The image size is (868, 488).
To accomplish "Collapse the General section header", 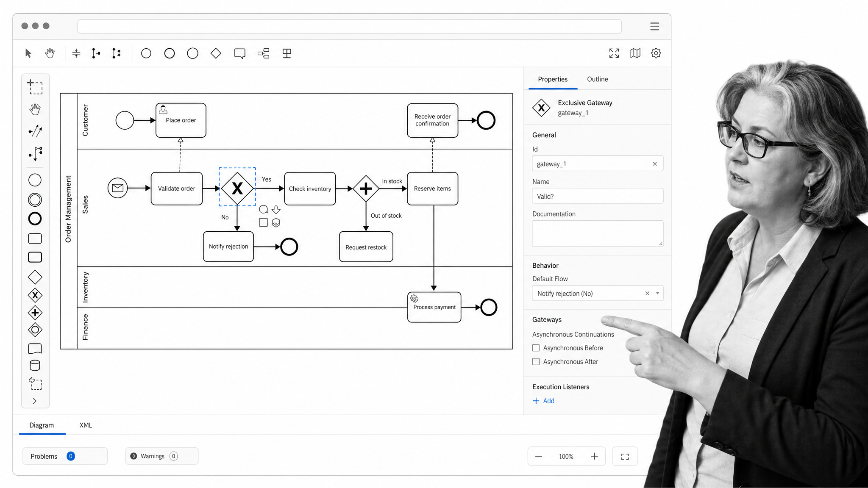I will click(544, 135).
